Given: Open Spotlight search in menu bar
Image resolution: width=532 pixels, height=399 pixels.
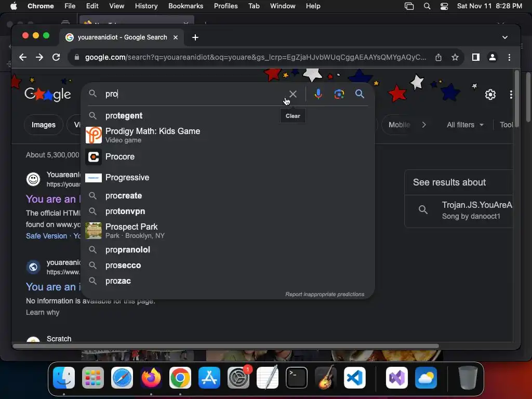Looking at the screenshot, I should [427, 6].
